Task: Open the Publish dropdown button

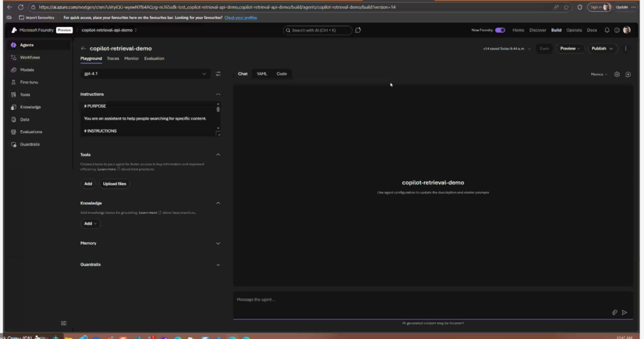Action: click(x=602, y=48)
